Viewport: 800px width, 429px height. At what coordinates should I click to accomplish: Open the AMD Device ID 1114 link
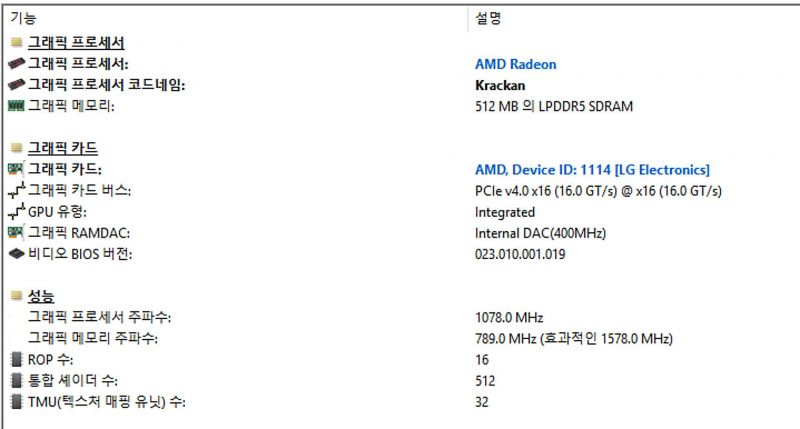[592, 169]
